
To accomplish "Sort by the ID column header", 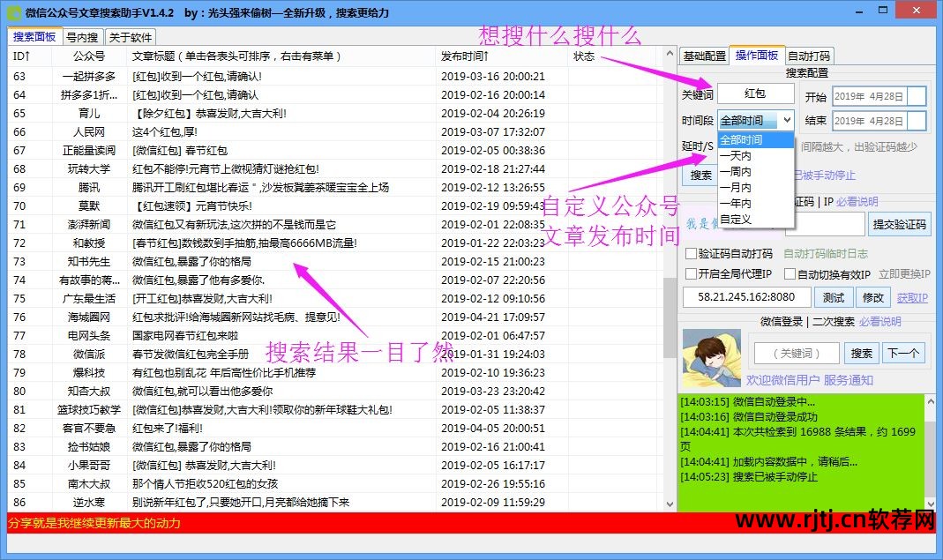I will (x=30, y=56).
